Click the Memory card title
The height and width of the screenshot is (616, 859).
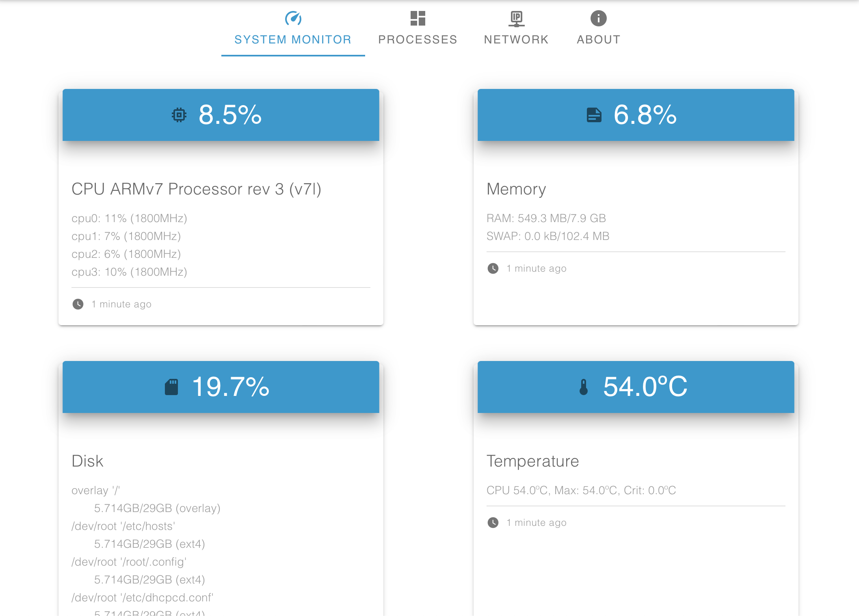click(517, 189)
